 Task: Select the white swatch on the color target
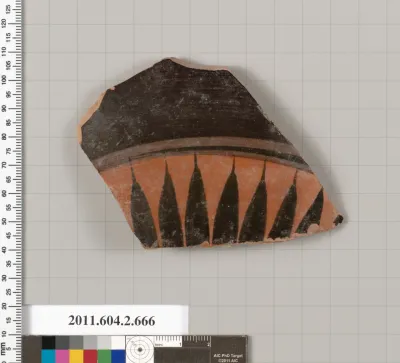[x=118, y=343]
